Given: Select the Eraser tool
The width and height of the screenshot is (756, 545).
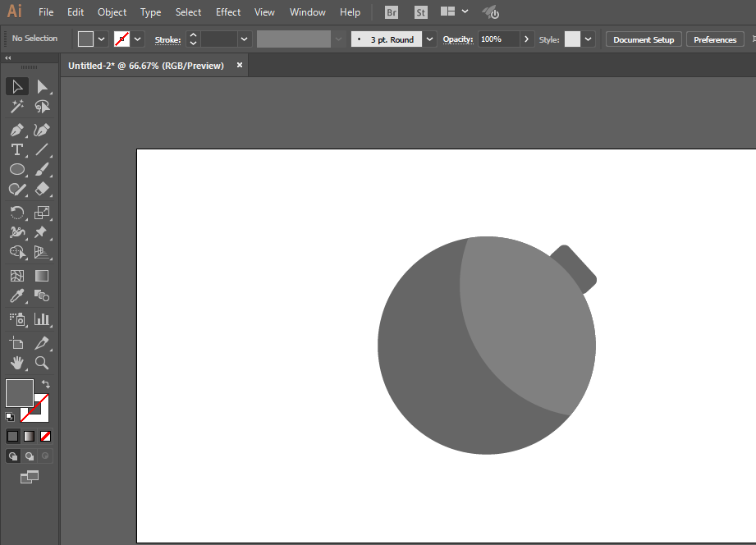Looking at the screenshot, I should click(x=42, y=189).
